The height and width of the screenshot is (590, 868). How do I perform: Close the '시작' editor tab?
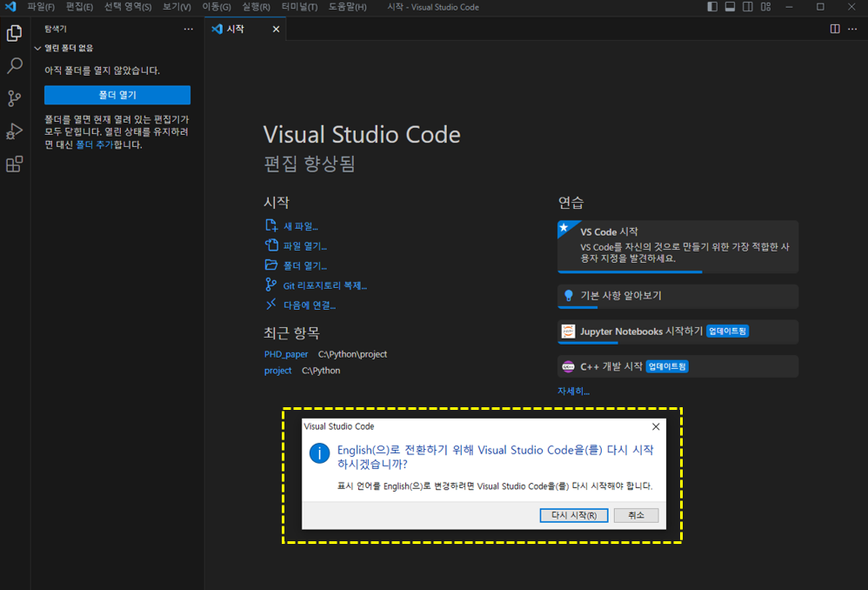tap(276, 29)
